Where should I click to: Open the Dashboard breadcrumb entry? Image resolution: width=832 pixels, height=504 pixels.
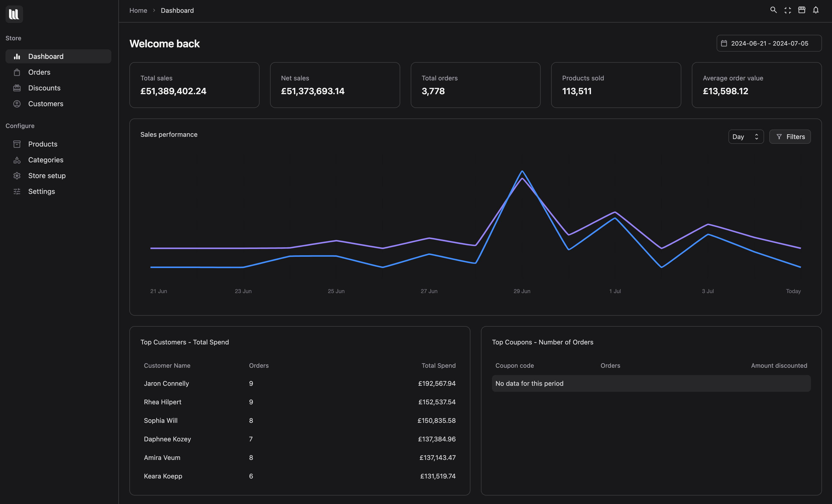pyautogui.click(x=177, y=11)
